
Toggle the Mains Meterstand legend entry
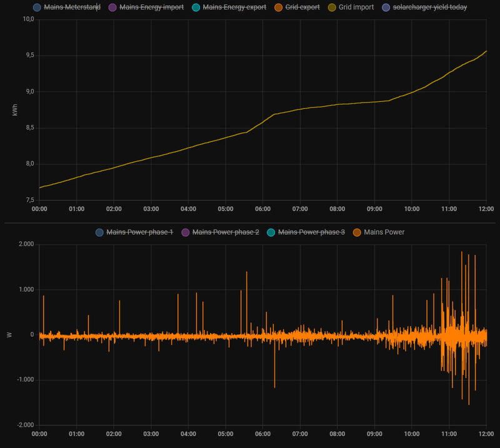point(72,7)
